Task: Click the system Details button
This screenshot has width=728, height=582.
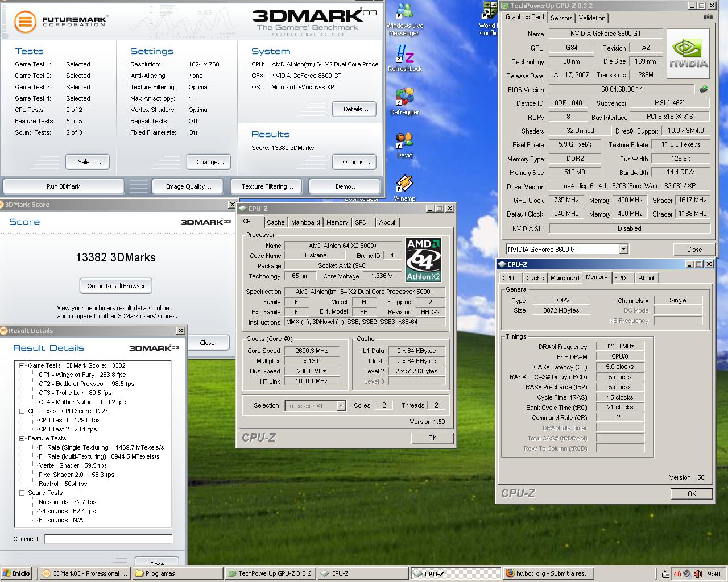Action: point(355,109)
